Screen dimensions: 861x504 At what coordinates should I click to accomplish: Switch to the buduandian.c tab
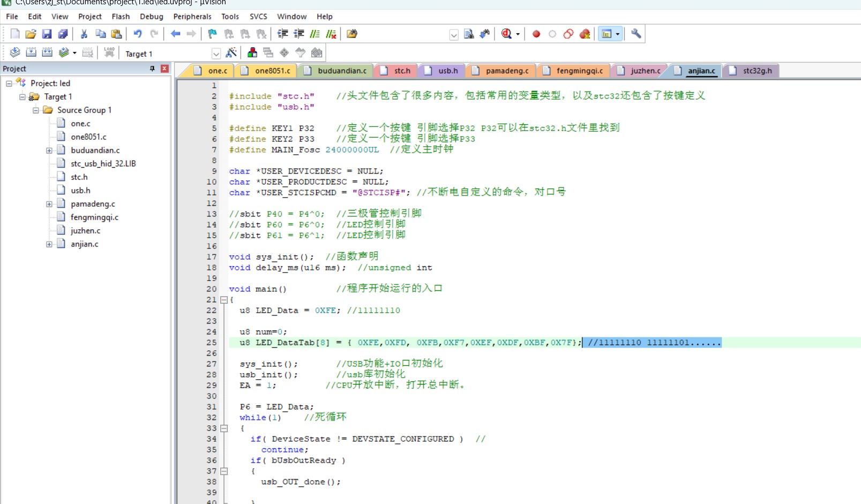tap(335, 71)
